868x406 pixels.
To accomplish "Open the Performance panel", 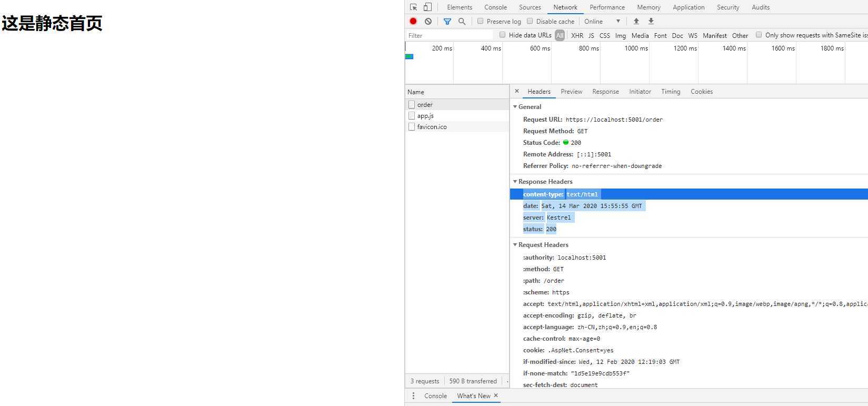I will point(607,7).
